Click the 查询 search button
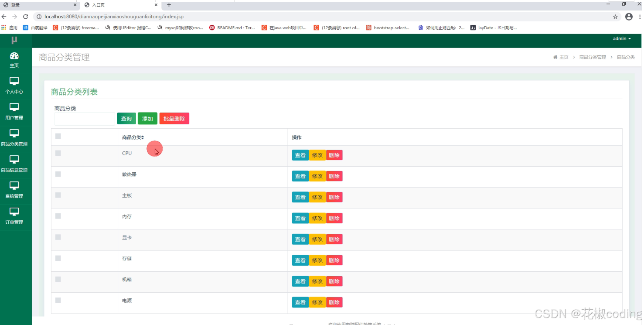Image resolution: width=644 pixels, height=325 pixels. 126,119
